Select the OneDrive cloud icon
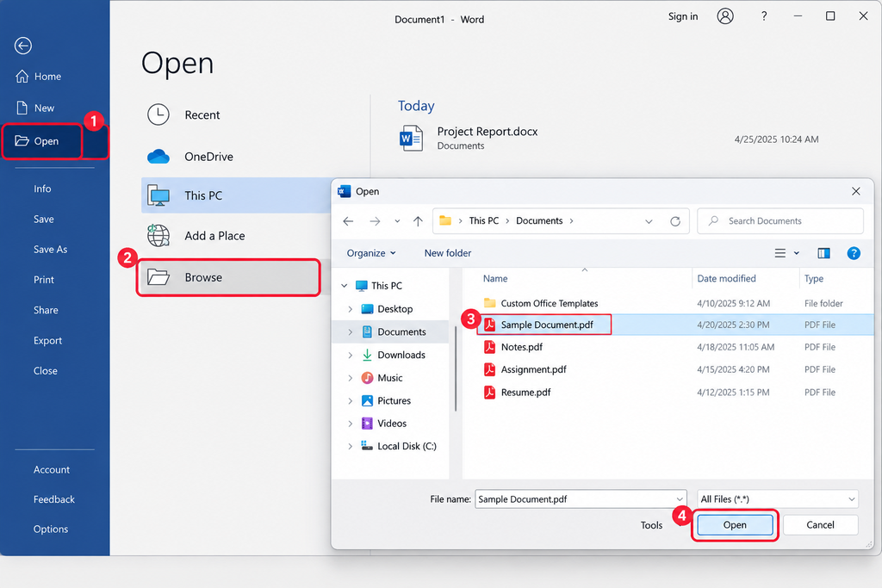 point(158,157)
